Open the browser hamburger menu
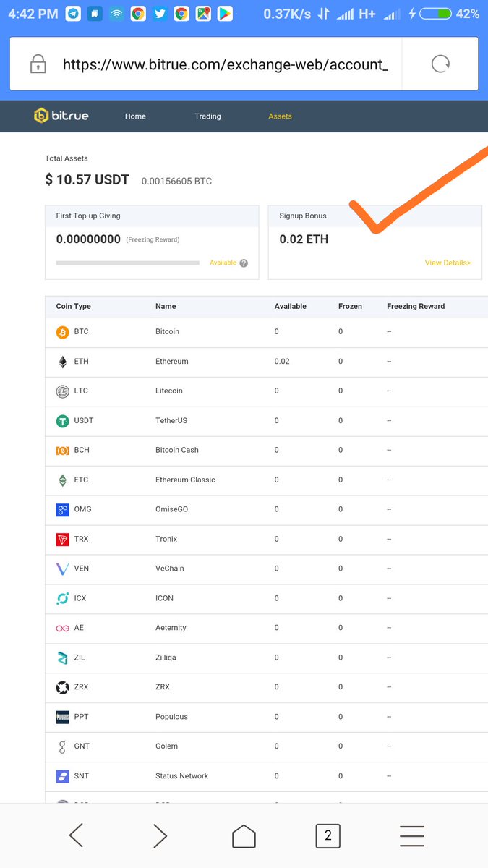Screen dimensions: 488x868 point(412,836)
